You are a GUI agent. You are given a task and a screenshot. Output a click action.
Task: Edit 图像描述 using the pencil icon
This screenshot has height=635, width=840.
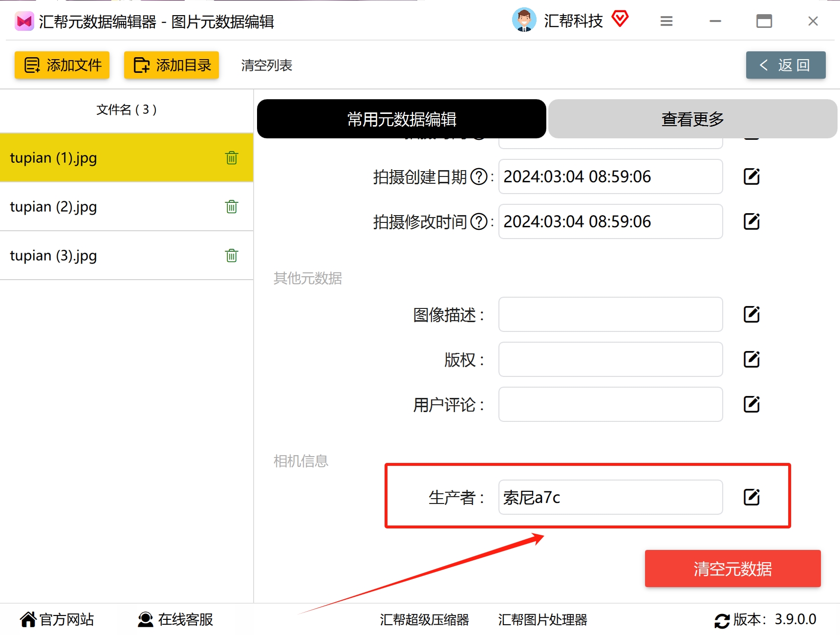pos(752,314)
